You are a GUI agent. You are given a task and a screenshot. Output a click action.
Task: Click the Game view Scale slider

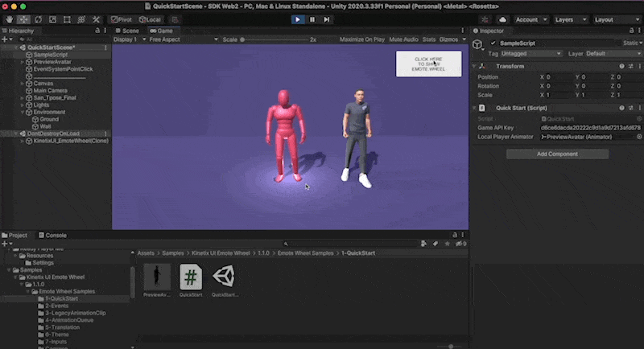click(x=274, y=39)
